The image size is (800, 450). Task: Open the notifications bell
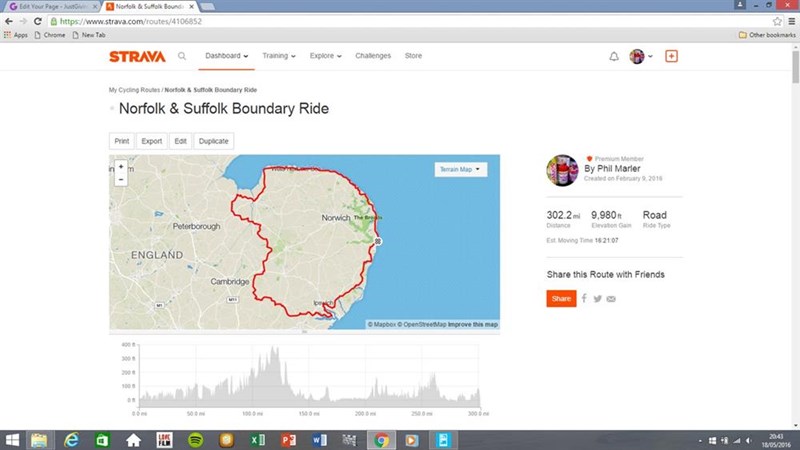click(614, 56)
